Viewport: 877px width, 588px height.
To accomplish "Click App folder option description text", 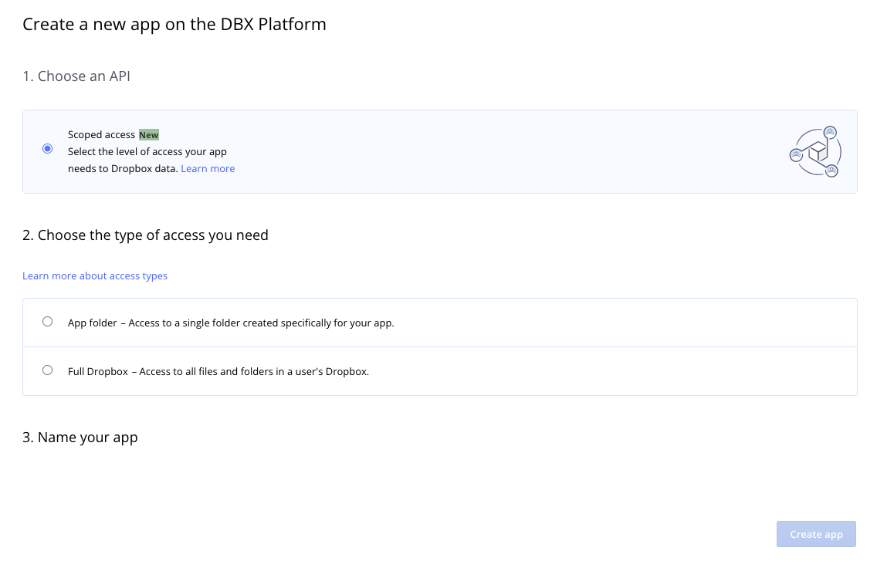I will (x=231, y=323).
